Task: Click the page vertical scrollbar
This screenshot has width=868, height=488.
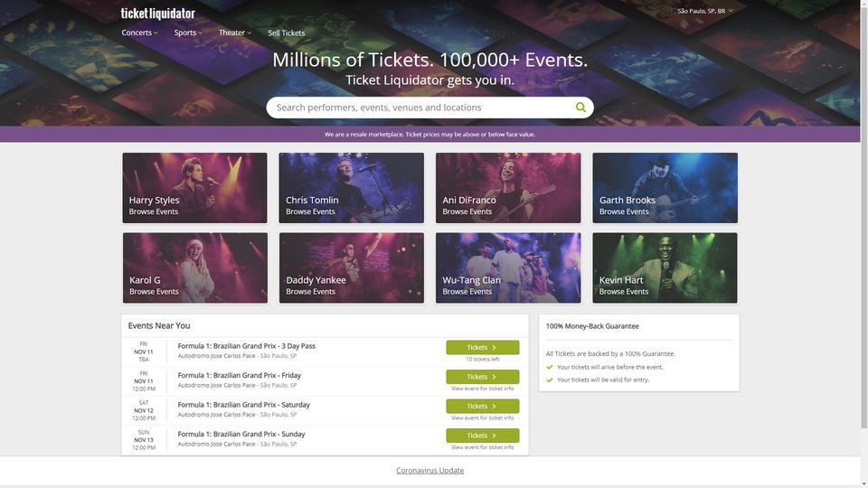Action: pos(863,216)
